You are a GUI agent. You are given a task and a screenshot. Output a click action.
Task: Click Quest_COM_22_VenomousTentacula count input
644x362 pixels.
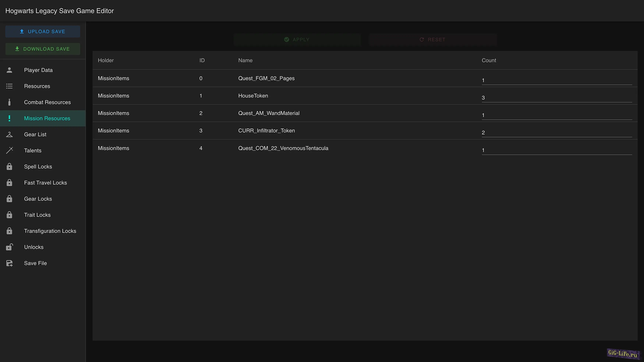pos(556,150)
